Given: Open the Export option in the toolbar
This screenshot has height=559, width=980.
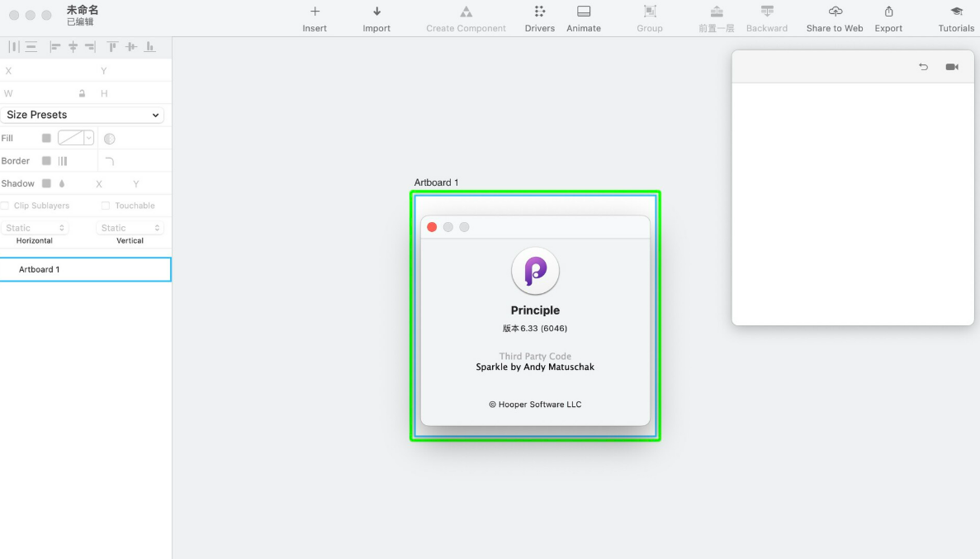Looking at the screenshot, I should click(888, 19).
